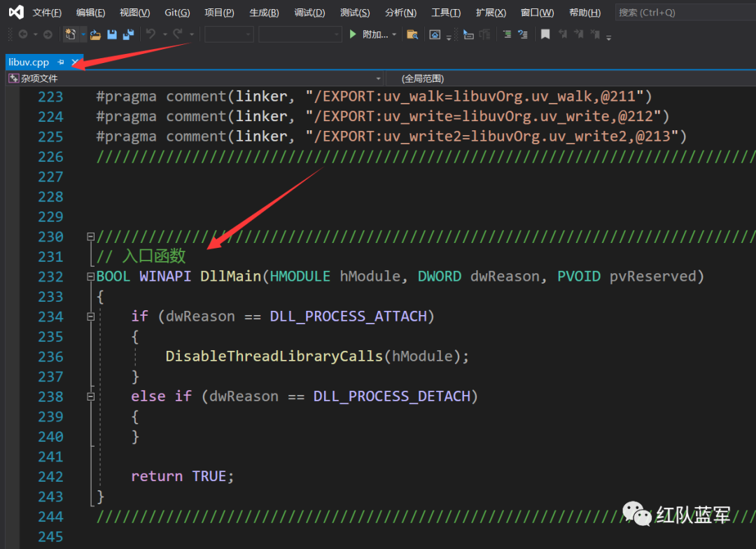
Task: Click the navigate backward arrow icon
Action: coord(22,34)
